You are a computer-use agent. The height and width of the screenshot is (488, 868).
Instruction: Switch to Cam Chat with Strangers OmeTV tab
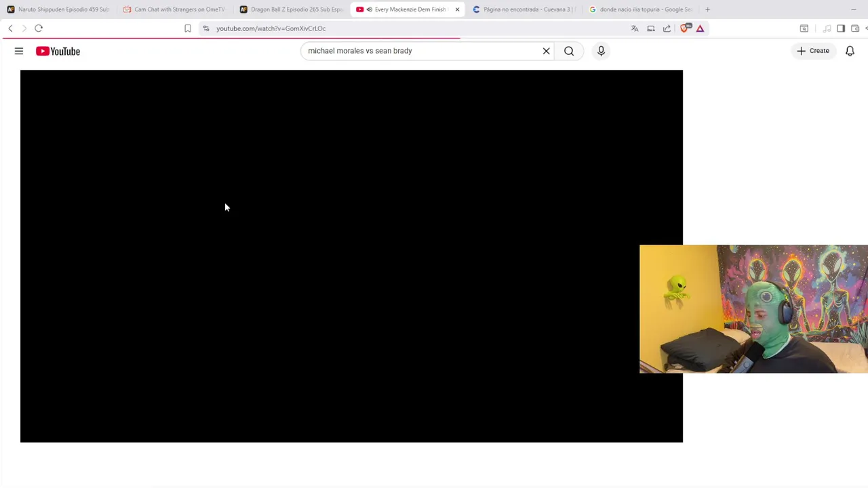pos(174,9)
